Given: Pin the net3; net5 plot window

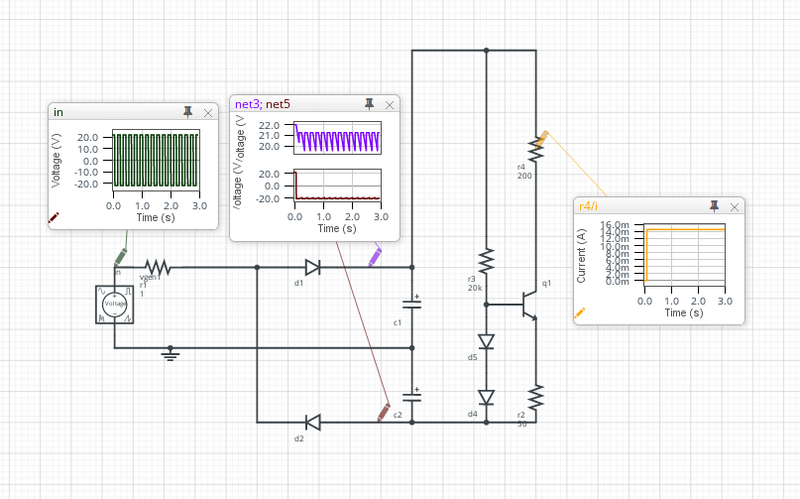Looking at the screenshot, I should tap(369, 104).
